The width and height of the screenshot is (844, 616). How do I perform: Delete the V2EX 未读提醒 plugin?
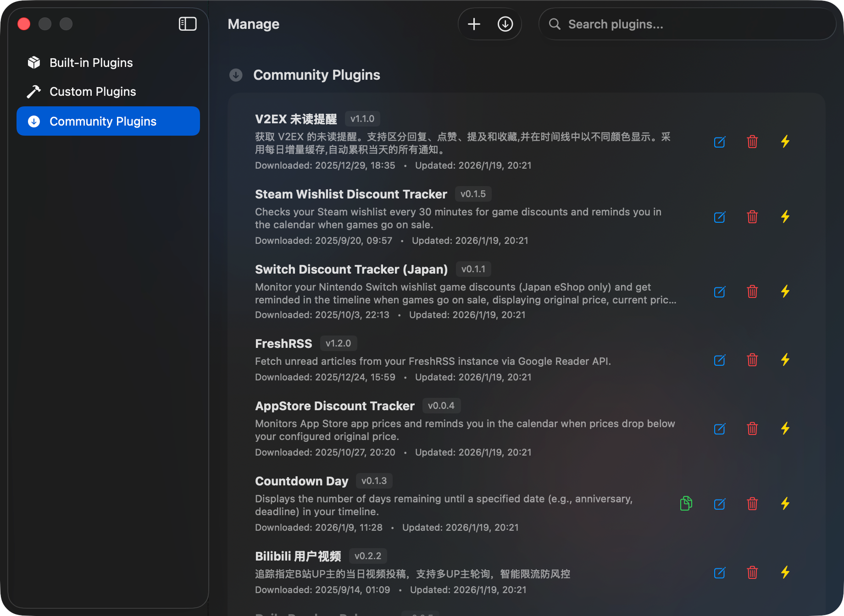coord(752,142)
